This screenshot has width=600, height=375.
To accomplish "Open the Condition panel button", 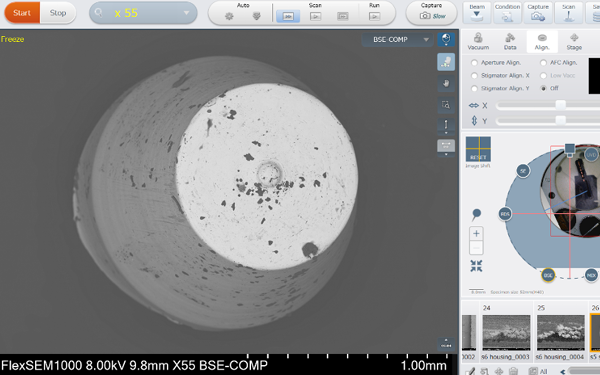I will click(x=507, y=13).
